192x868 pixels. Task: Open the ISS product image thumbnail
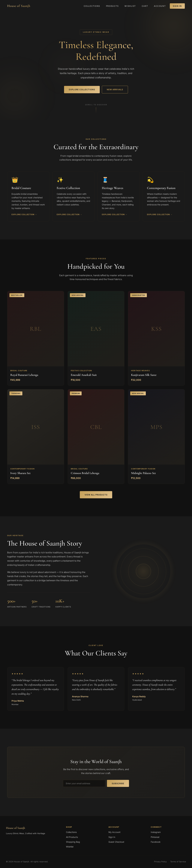35,427
